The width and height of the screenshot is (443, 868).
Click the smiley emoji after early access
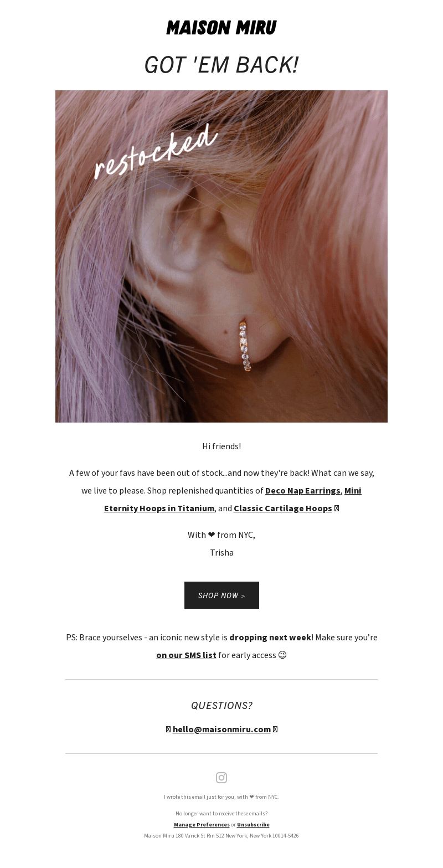pos(282,655)
